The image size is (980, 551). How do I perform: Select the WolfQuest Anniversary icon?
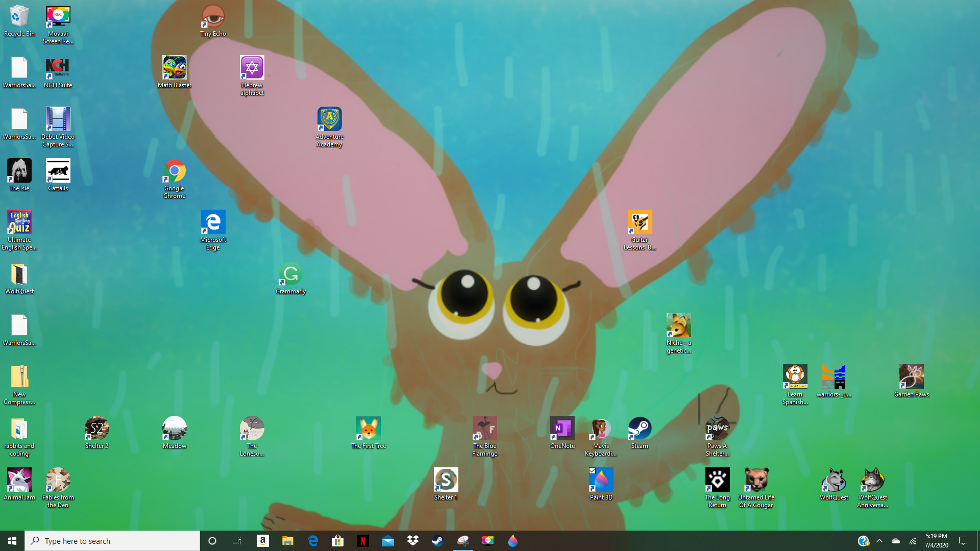872,481
